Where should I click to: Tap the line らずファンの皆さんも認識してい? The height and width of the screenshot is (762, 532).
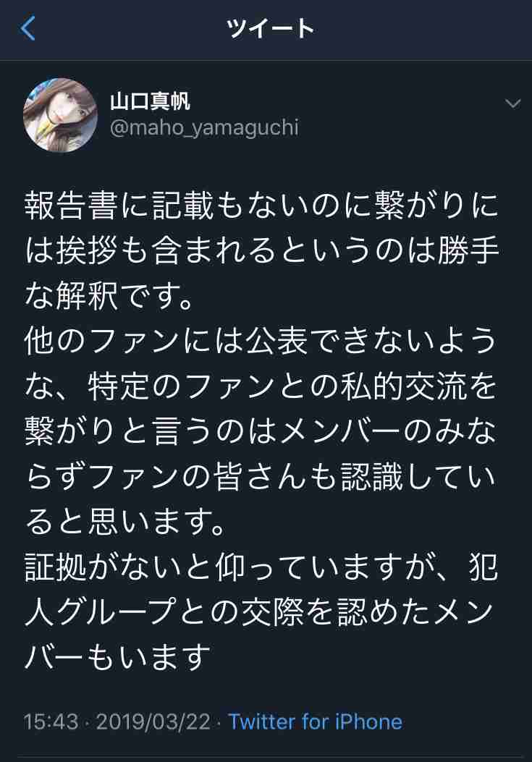[x=260, y=477]
